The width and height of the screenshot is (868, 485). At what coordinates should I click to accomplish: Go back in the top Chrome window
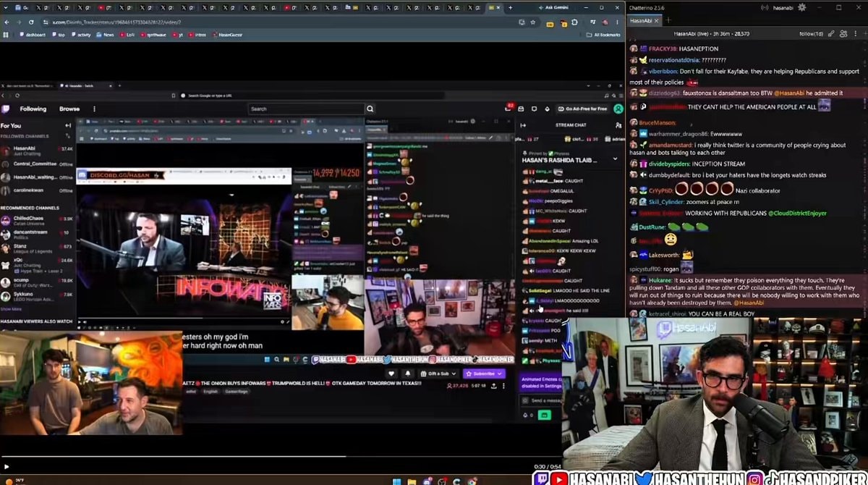(7, 22)
